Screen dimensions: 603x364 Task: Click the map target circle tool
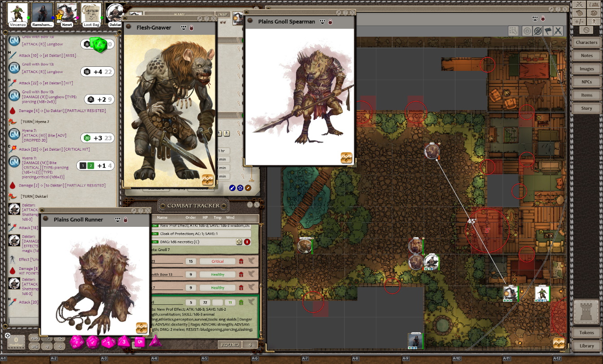(527, 31)
